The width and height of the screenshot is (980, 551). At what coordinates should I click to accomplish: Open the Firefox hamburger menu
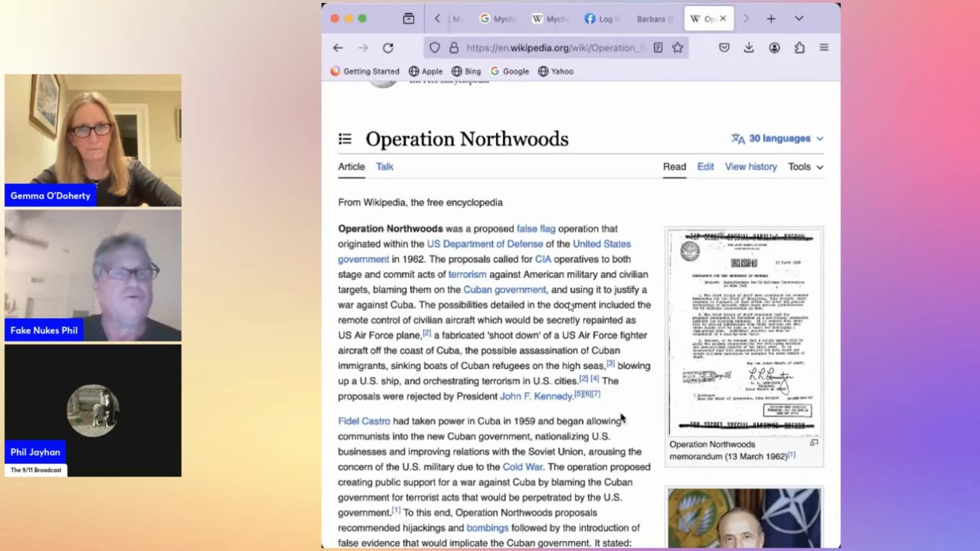(x=824, y=47)
